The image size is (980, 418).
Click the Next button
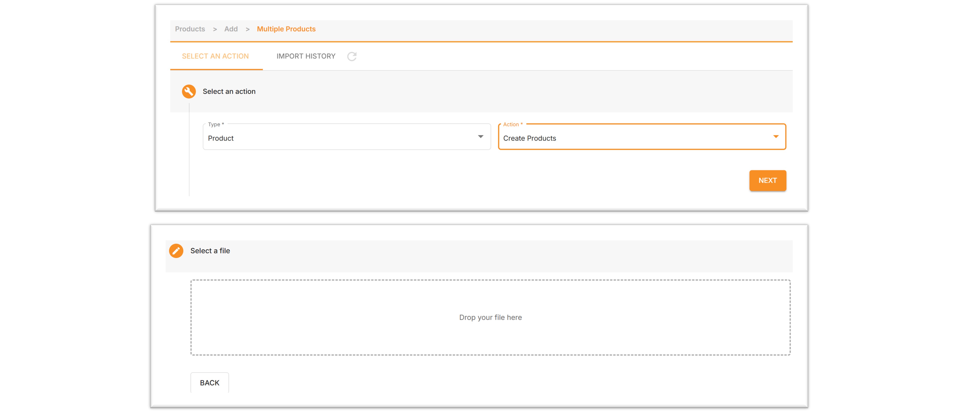pos(767,180)
